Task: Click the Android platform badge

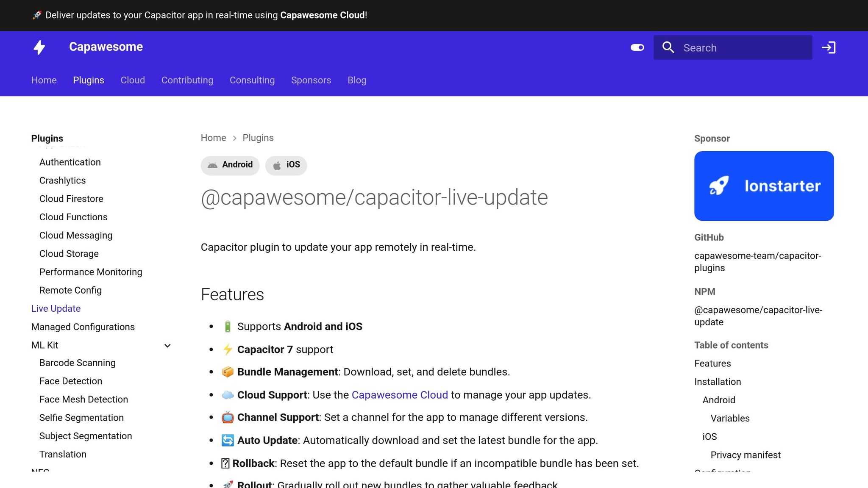Action: click(230, 165)
